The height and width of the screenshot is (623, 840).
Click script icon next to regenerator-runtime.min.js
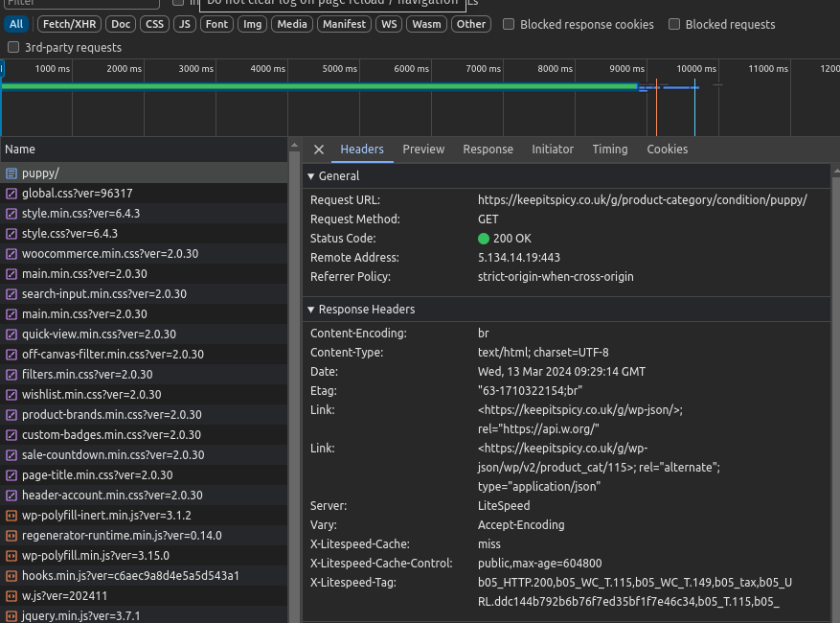tap(11, 535)
